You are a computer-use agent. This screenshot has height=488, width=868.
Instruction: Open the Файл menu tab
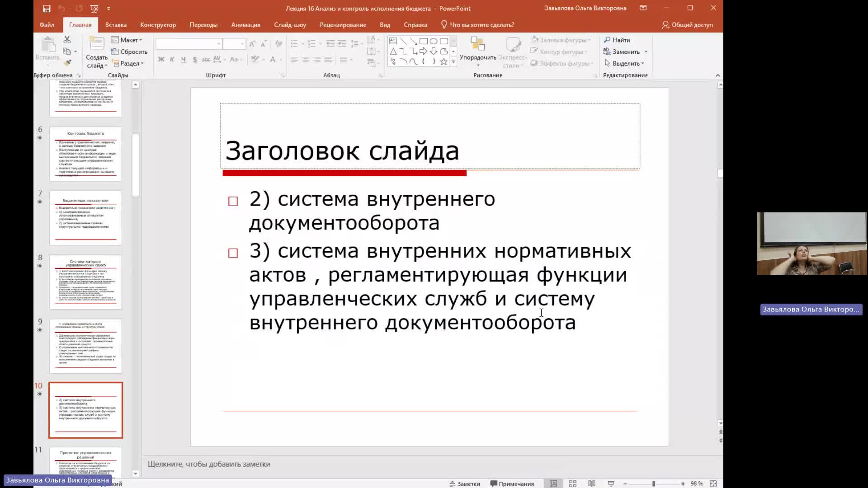(x=47, y=25)
